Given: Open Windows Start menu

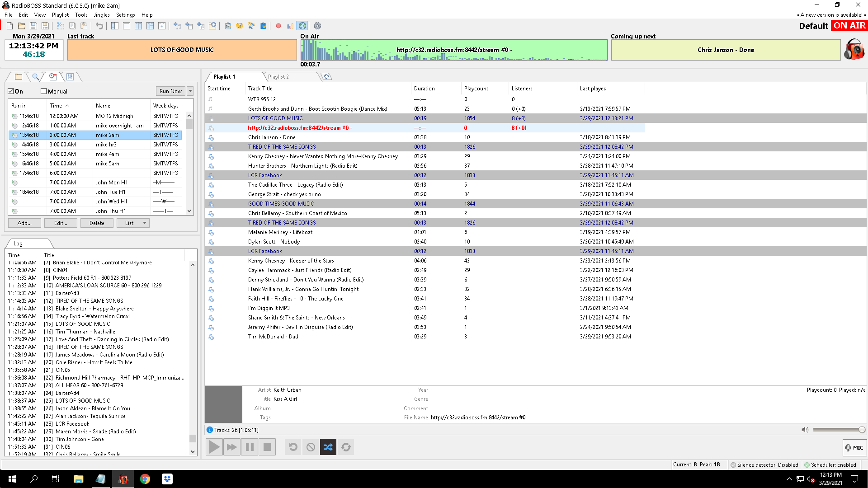Looking at the screenshot, I should click(12, 479).
